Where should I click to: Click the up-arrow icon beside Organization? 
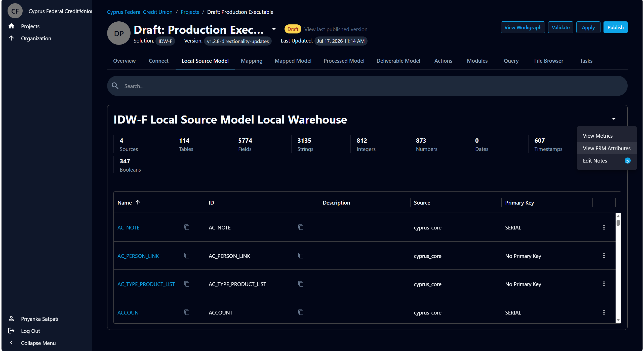11,38
